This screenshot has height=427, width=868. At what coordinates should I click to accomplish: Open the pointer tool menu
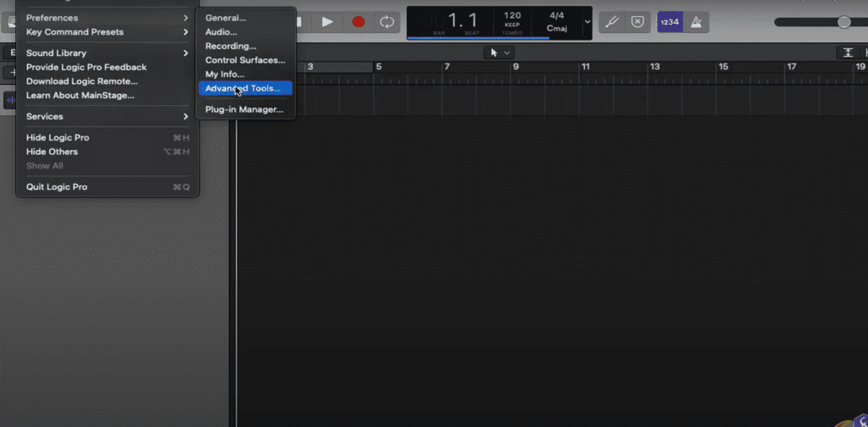click(499, 53)
